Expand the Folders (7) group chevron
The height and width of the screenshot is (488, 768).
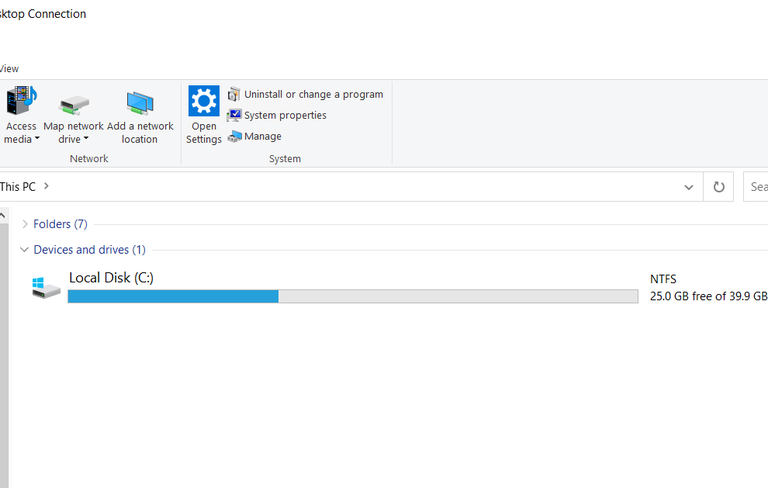coord(24,224)
